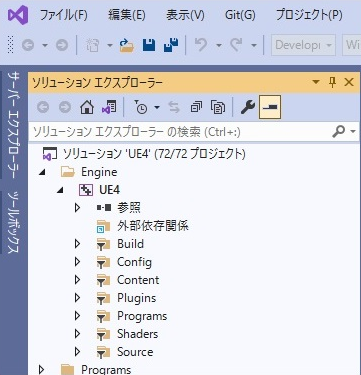This screenshot has width=361, height=375.
Task: Click the redo arrow icon
Action: click(236, 45)
